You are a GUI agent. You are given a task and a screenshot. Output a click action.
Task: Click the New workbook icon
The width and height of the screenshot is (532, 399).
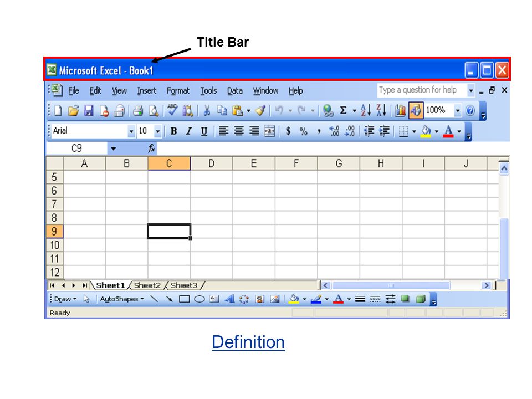pyautogui.click(x=58, y=111)
